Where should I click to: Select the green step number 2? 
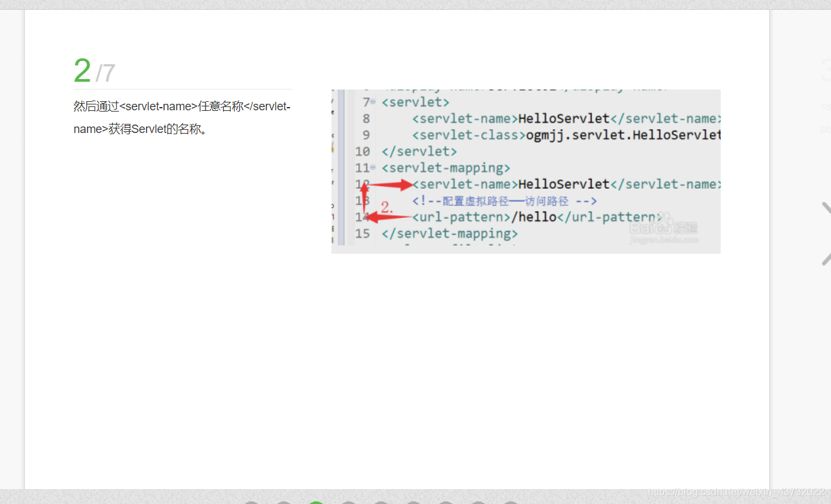(x=82, y=71)
